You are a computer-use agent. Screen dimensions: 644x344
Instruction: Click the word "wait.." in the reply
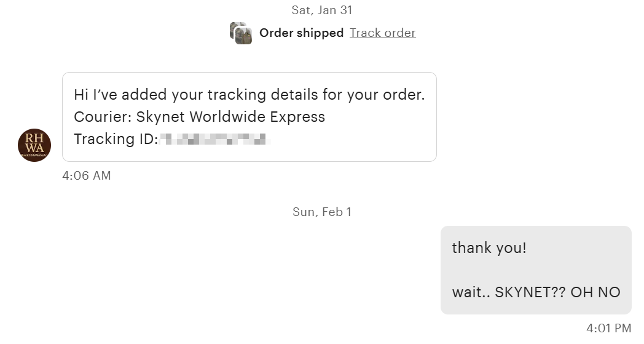[472, 292]
